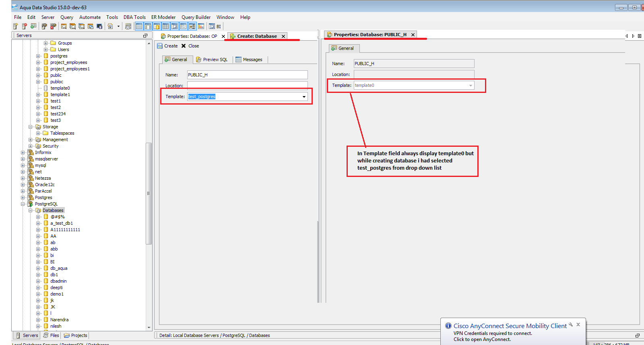
Task: Click the script document toolbar icon
Action: tap(110, 26)
